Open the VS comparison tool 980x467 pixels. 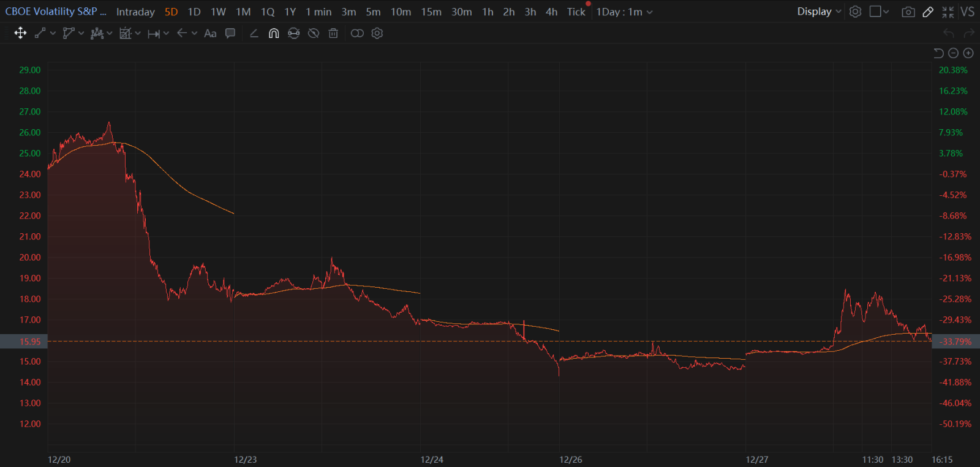pyautogui.click(x=968, y=12)
